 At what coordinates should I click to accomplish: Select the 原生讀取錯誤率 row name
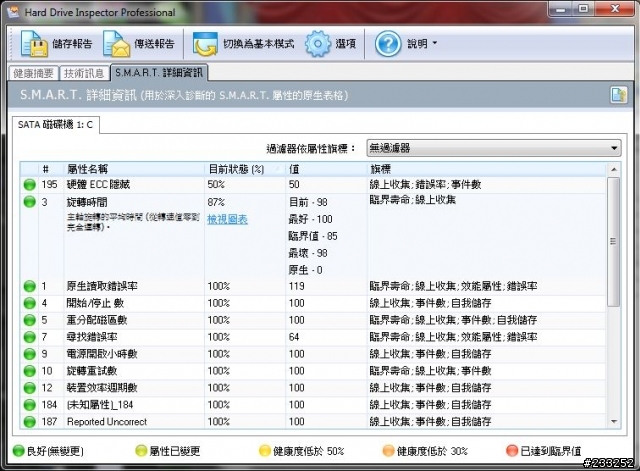point(102,286)
